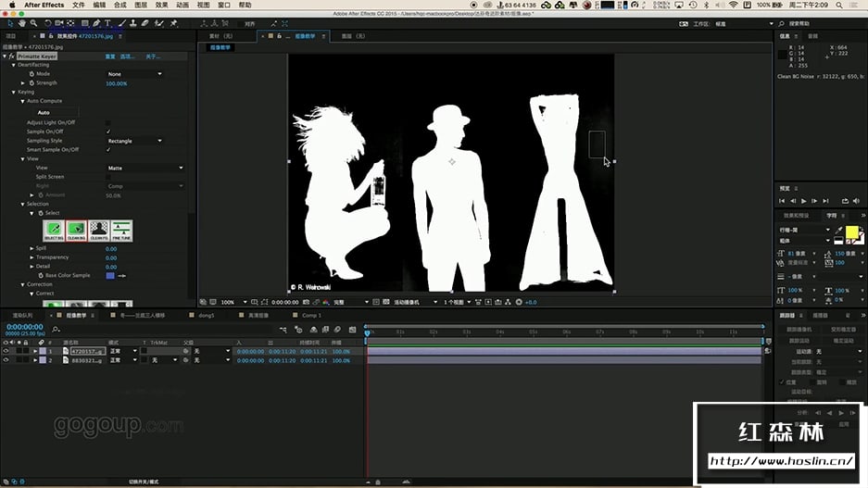
Task: Click the FINE TUNE Primatte button
Action: 121,231
